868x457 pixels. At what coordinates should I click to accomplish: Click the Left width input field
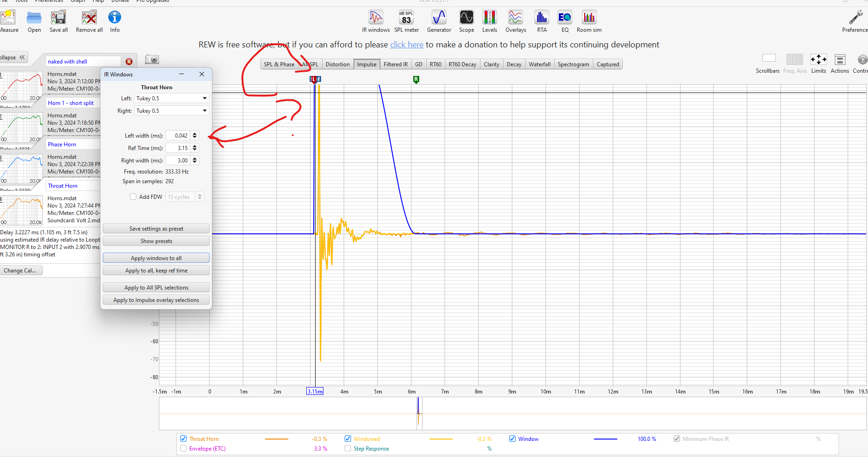click(x=178, y=136)
